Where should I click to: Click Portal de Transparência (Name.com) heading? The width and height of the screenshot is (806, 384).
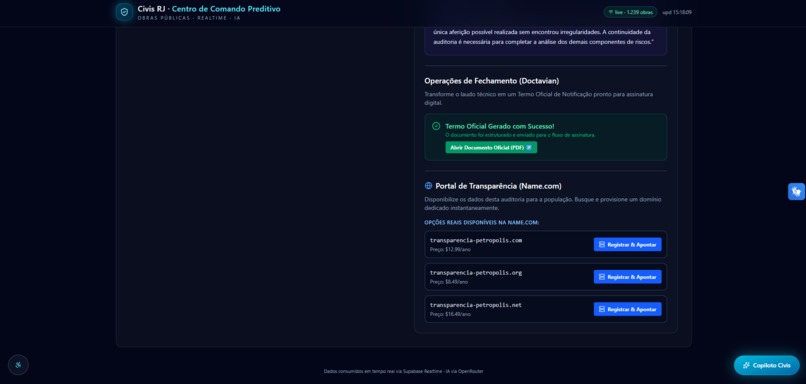click(498, 186)
